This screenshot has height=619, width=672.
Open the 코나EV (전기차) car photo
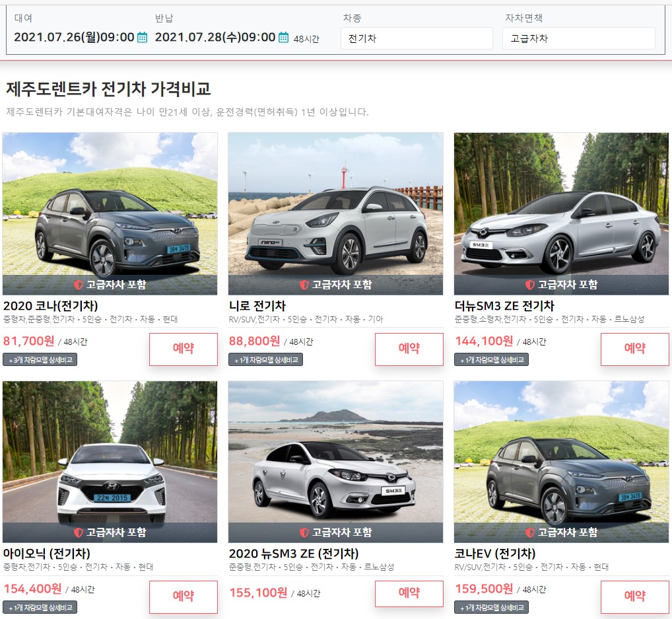(x=561, y=462)
